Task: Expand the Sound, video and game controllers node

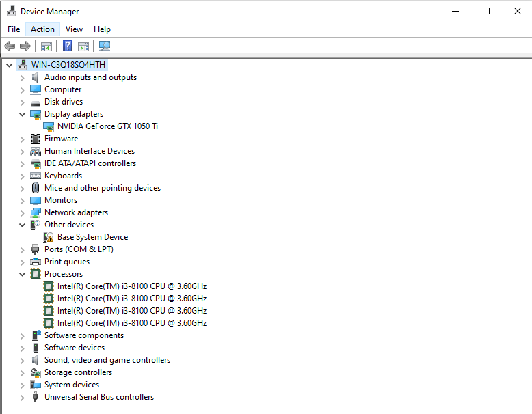Action: pyautogui.click(x=22, y=361)
